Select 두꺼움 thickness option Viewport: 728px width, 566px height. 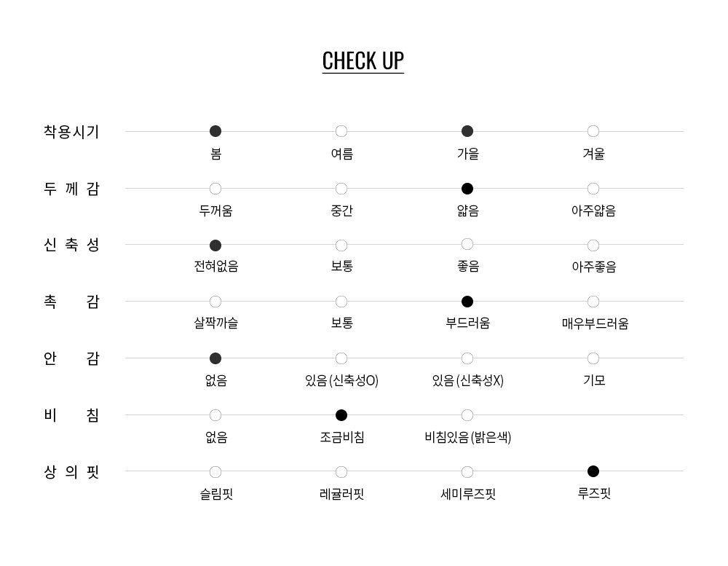coord(215,189)
